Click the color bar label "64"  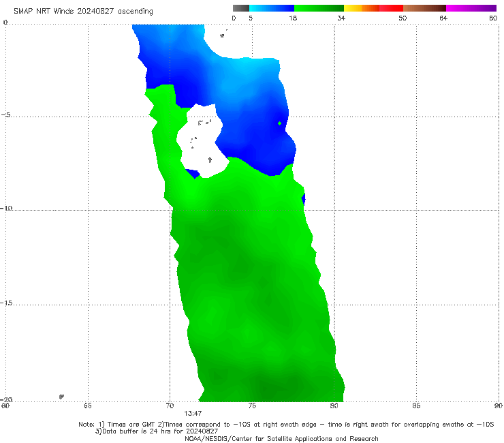tap(443, 18)
